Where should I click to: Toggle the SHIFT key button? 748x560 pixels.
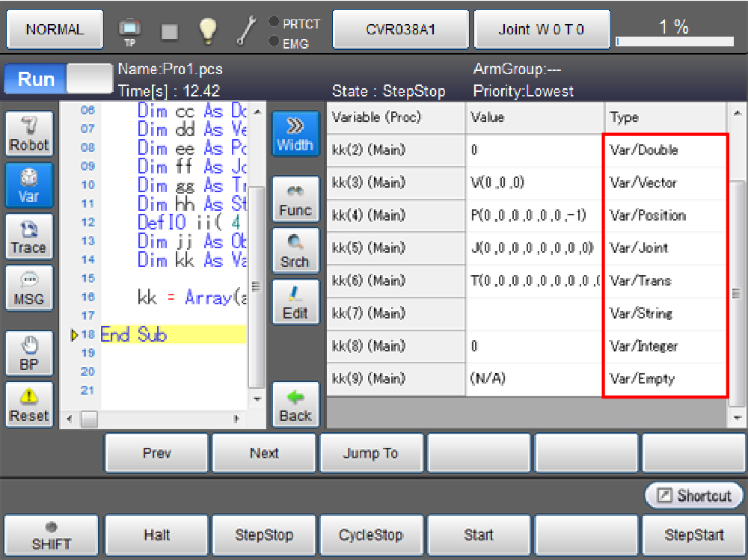52,535
